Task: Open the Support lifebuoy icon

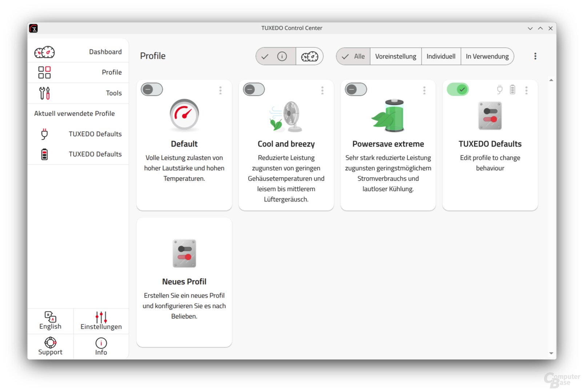Action: [50, 343]
